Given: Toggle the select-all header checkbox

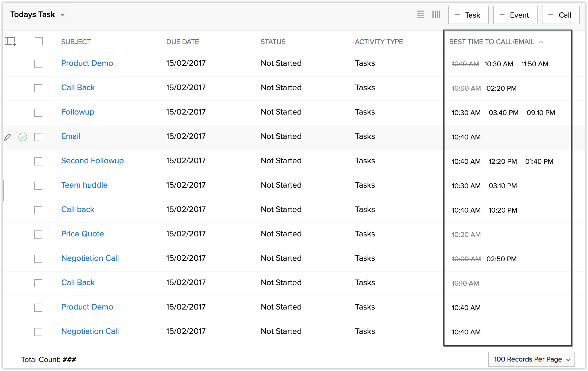Looking at the screenshot, I should pos(39,41).
